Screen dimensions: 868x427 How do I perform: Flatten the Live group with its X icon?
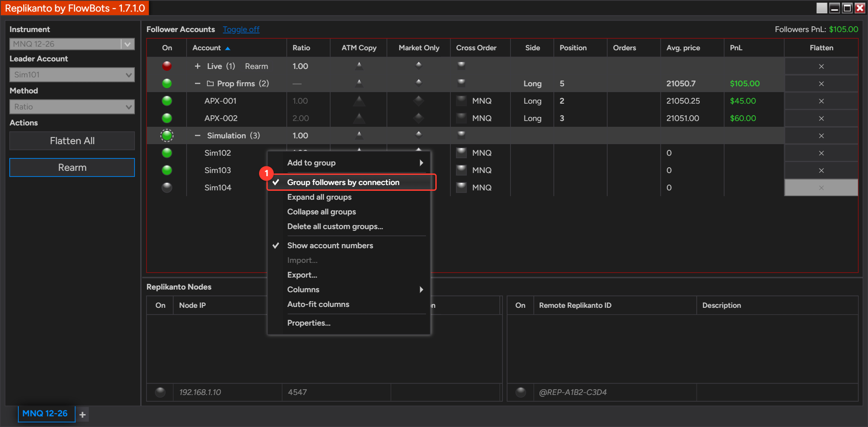click(821, 66)
